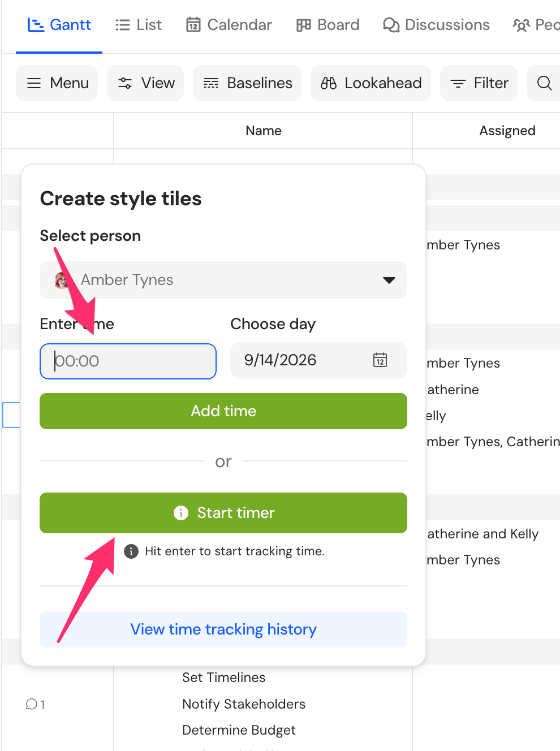Expand the Select person dropdown arrow

(x=389, y=280)
